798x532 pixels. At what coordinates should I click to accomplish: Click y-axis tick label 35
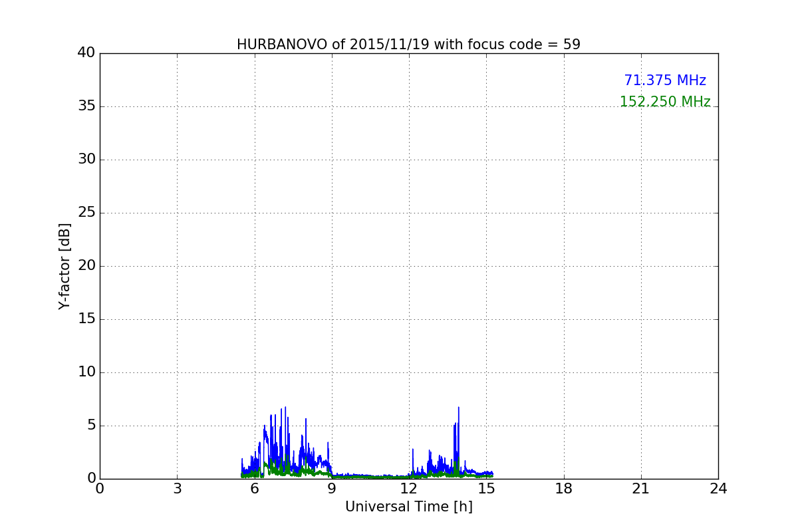click(86, 106)
